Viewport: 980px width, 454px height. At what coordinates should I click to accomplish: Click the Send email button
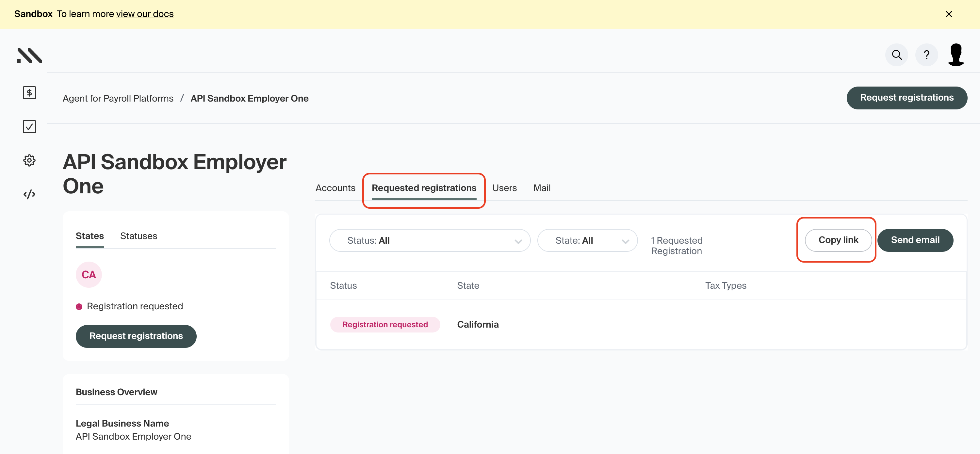coord(915,240)
